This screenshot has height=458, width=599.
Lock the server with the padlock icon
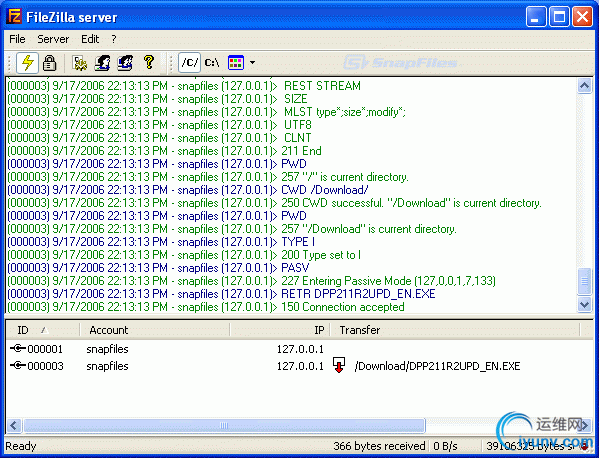49,63
